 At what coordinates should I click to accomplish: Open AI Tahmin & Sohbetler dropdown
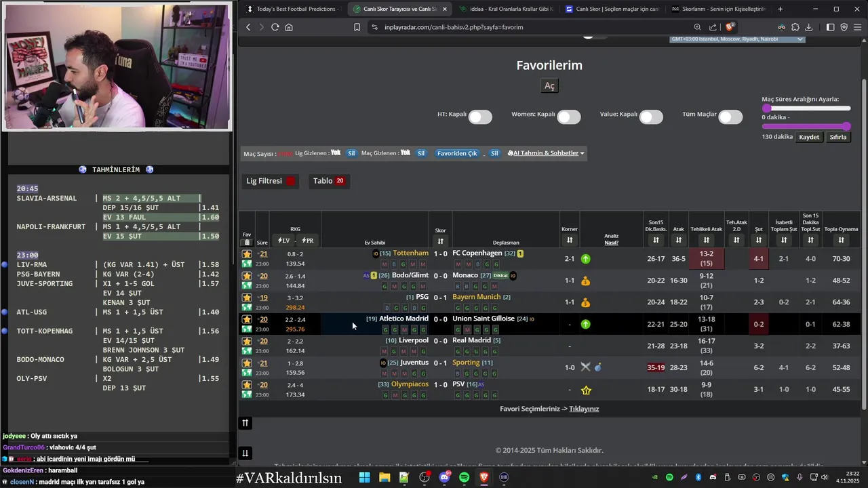(x=545, y=153)
